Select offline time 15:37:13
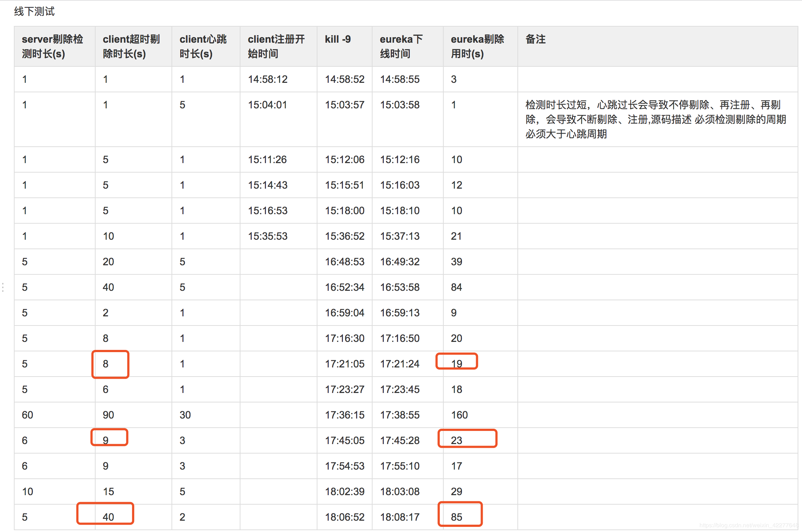 click(x=400, y=236)
